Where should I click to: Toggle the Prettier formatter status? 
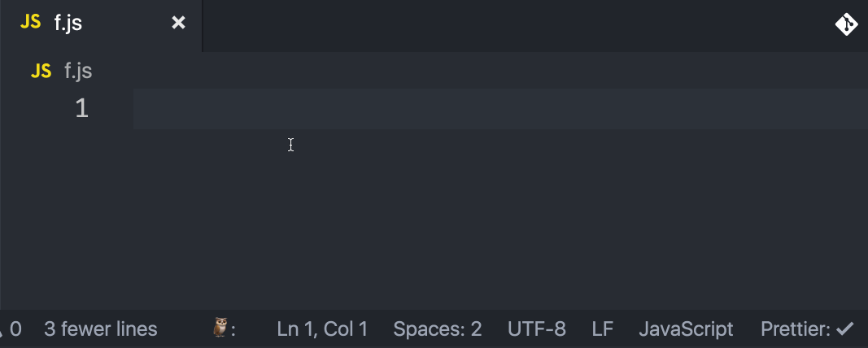[807, 329]
